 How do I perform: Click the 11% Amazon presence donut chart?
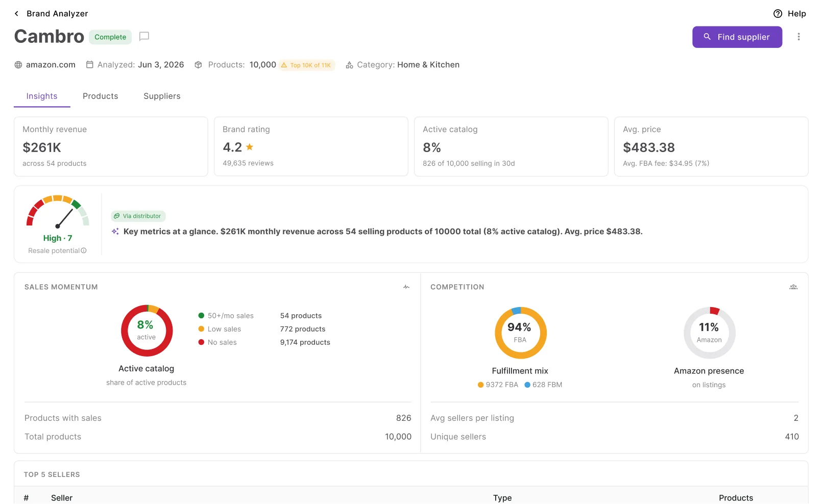(709, 333)
